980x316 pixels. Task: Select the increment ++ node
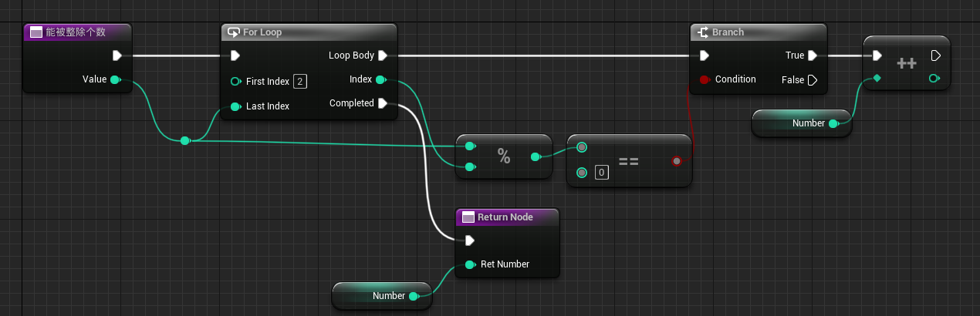pyautogui.click(x=906, y=63)
